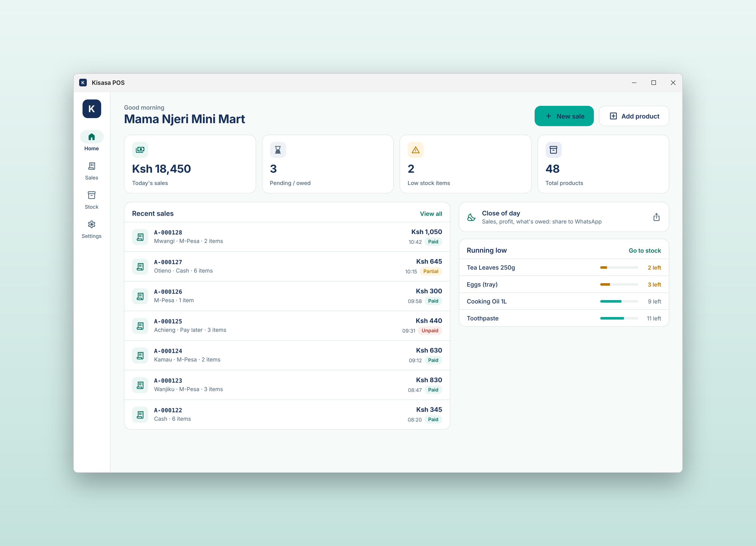The height and width of the screenshot is (546, 756).
Task: Click receipt icon for sale A-000128
Action: coord(140,237)
